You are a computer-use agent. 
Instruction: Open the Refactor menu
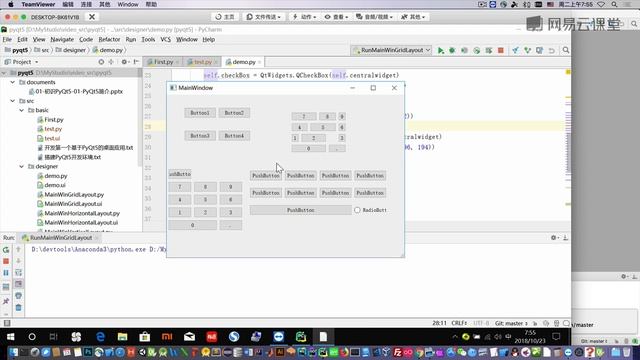[109, 40]
